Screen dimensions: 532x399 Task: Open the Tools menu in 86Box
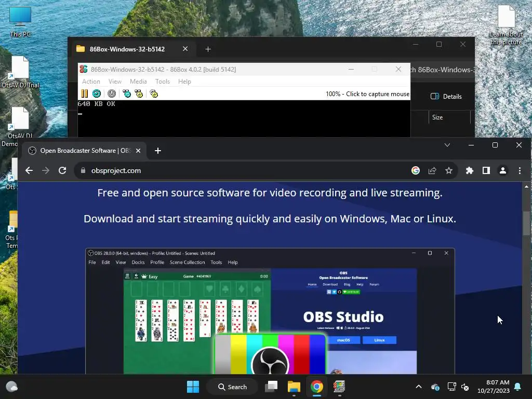(163, 82)
